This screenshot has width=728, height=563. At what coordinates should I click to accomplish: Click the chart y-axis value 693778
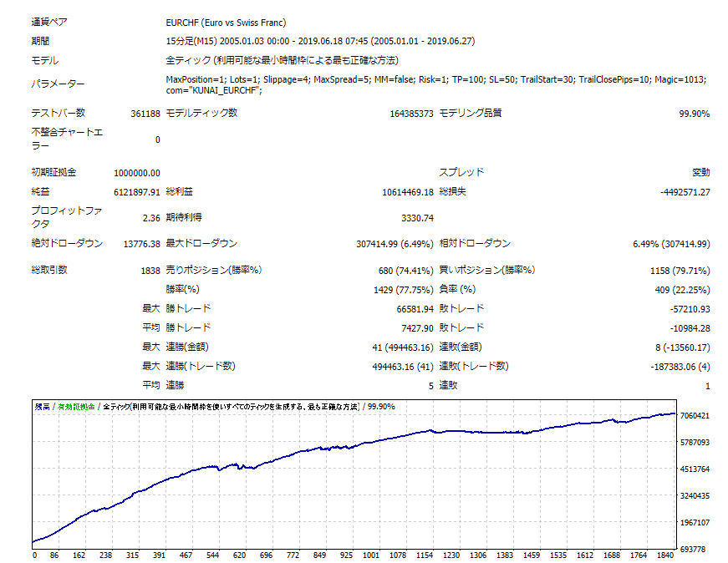693,550
